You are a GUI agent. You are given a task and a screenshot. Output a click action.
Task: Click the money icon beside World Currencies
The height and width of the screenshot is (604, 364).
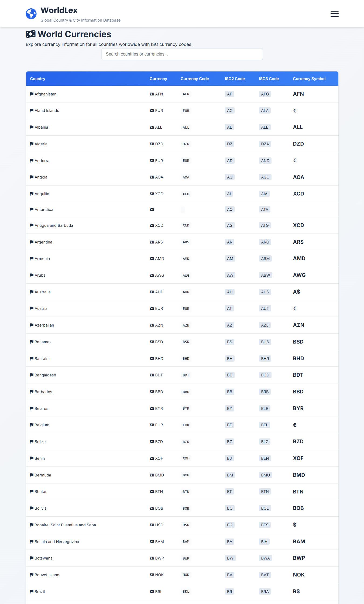[x=30, y=34]
